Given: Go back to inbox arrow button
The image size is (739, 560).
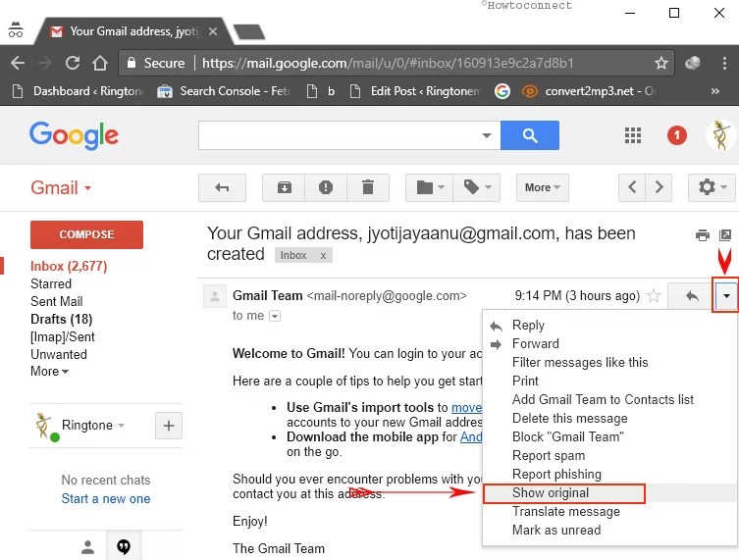Looking at the screenshot, I should [x=222, y=188].
